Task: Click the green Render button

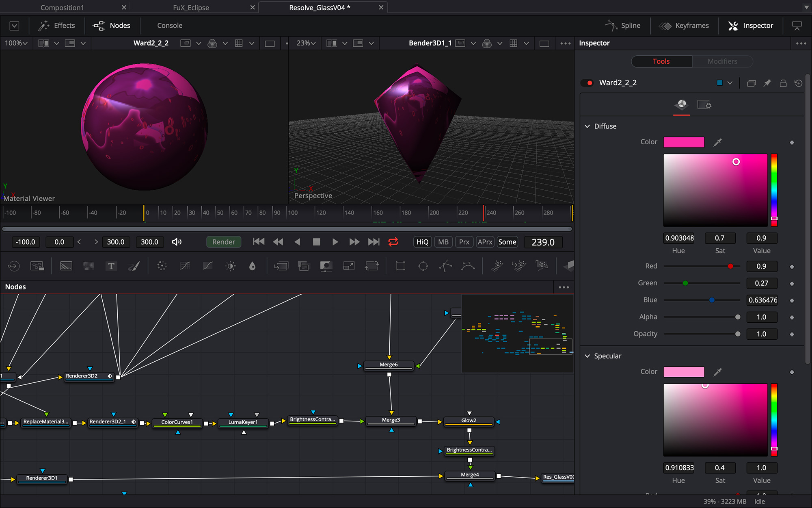Action: 224,242
